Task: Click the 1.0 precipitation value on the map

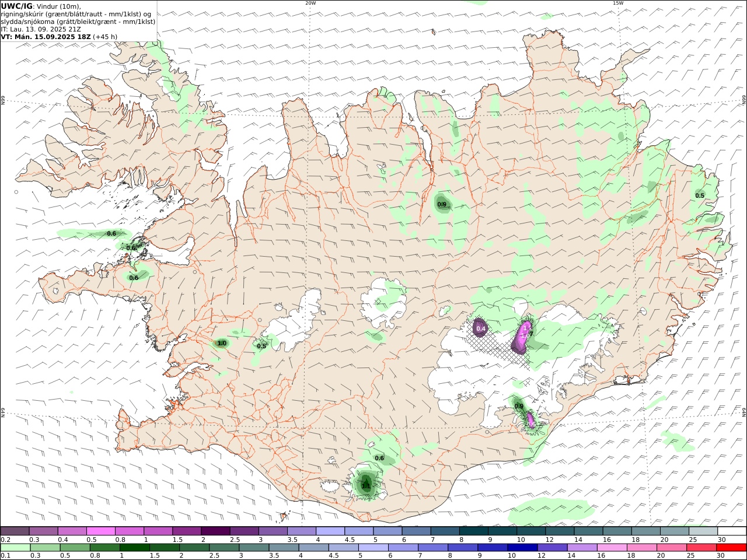Action: 222,344
